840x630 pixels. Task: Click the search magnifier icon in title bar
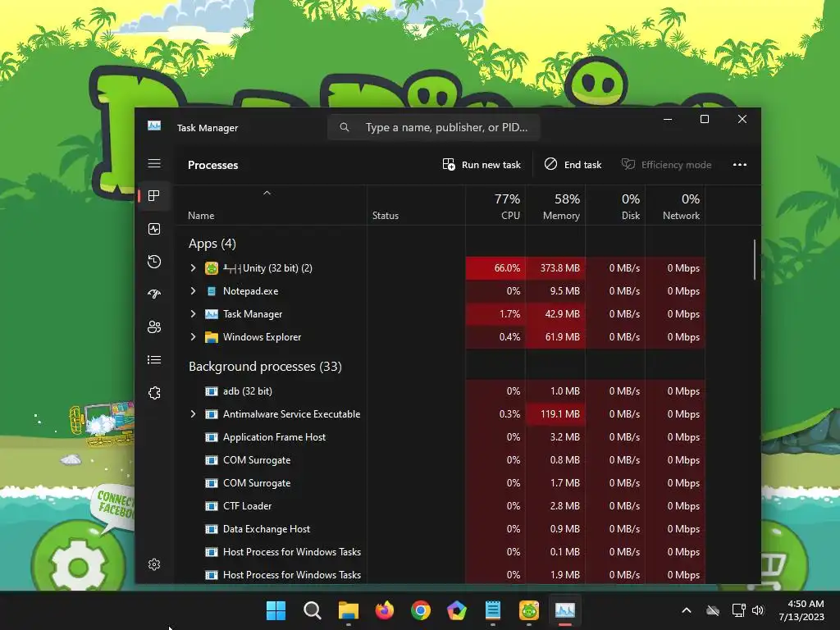pos(345,127)
